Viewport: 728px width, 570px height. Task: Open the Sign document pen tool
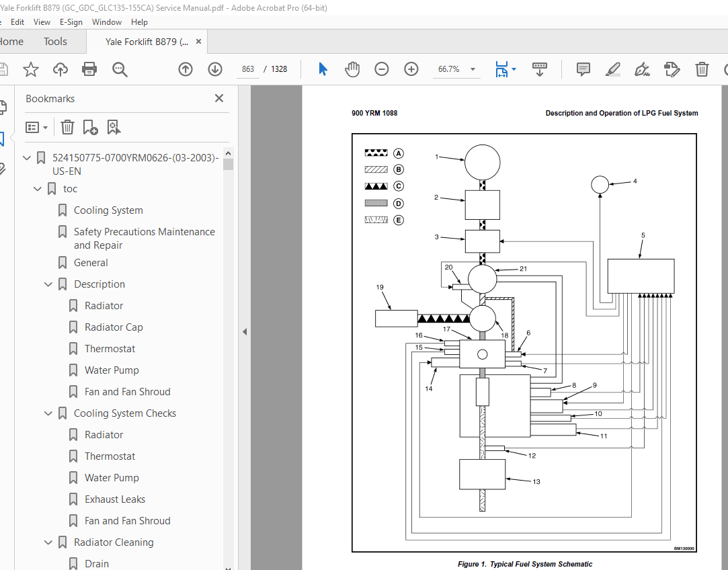point(642,69)
